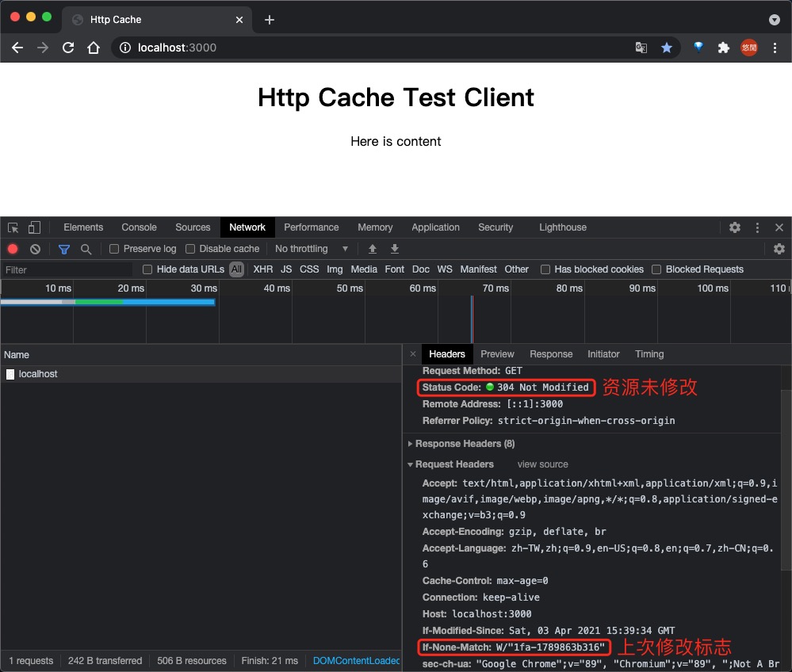Open the Chrome three-dot menu
The image size is (792, 672).
tap(775, 48)
